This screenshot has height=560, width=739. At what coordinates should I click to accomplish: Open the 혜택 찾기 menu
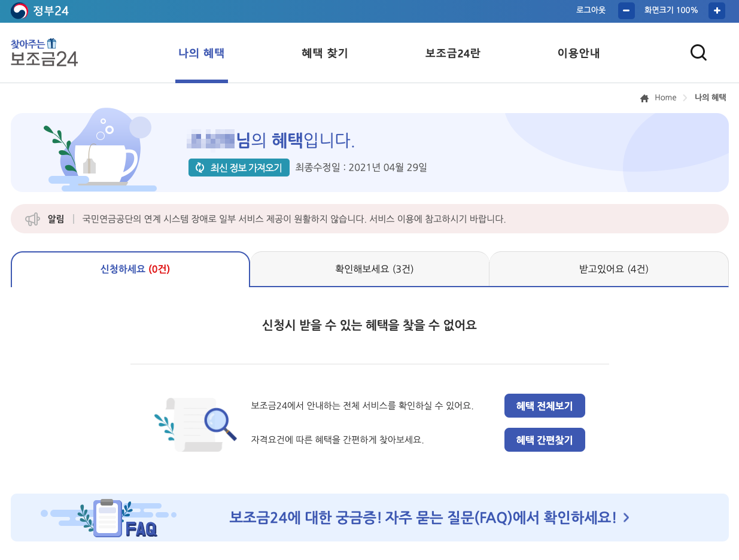point(325,53)
